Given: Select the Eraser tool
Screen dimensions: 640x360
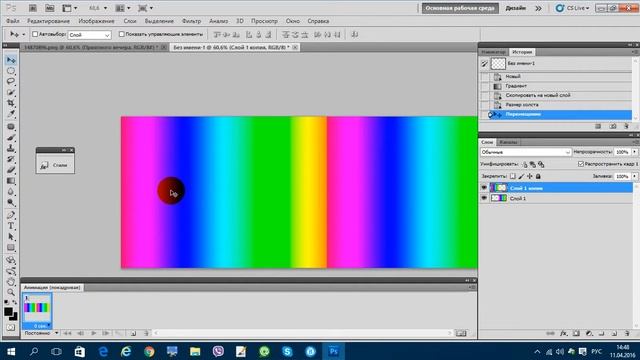Looking at the screenshot, I should coord(11,170).
